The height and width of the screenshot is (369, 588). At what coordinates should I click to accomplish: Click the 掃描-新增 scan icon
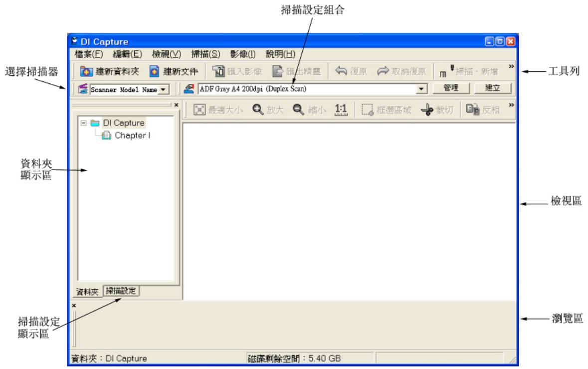pos(446,70)
